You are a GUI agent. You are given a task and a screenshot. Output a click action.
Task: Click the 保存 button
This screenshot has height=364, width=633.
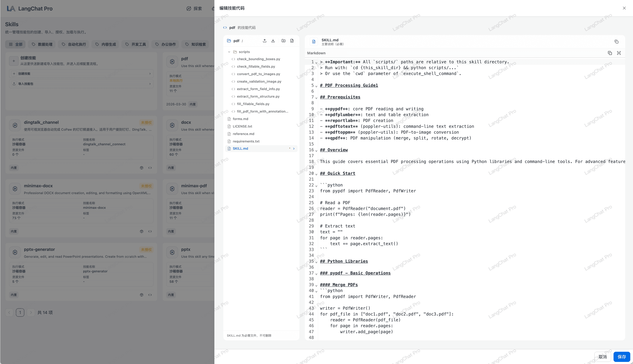click(x=621, y=357)
